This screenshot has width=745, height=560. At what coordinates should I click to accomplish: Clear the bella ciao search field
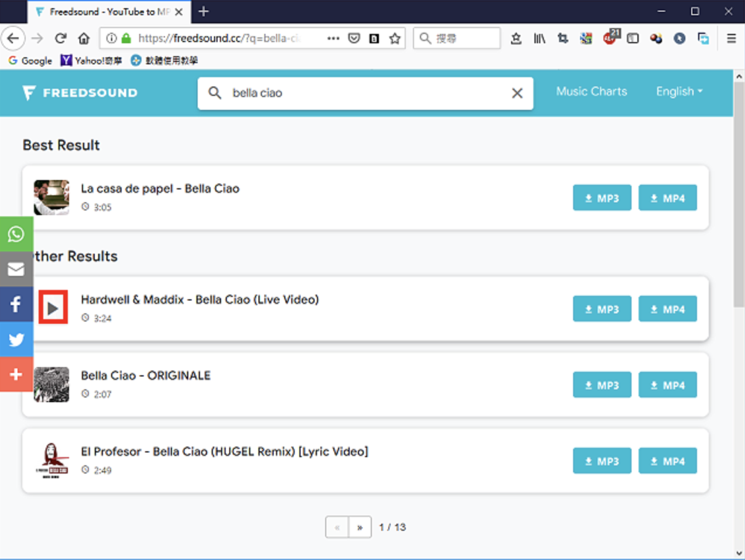click(x=517, y=93)
